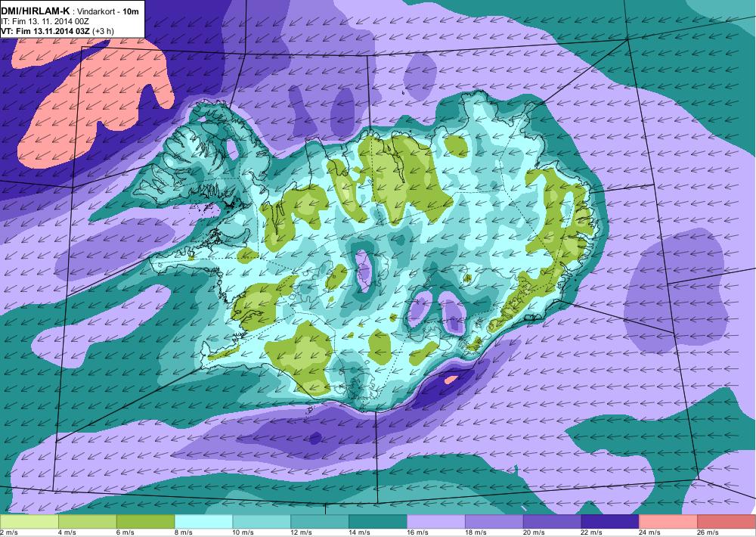Select the dark indigo swatch above '22 m/s'
The height and width of the screenshot is (537, 756).
(x=610, y=522)
